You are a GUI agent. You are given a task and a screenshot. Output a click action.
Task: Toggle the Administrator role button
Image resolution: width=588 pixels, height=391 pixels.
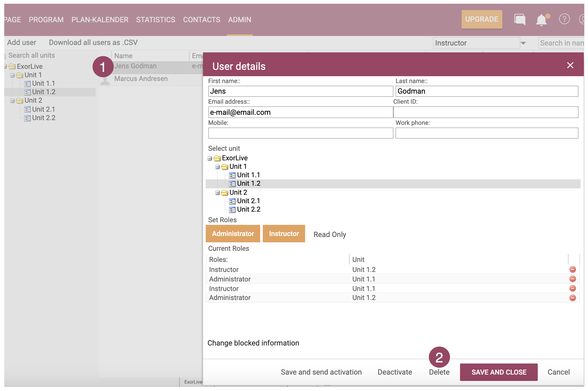pos(233,234)
